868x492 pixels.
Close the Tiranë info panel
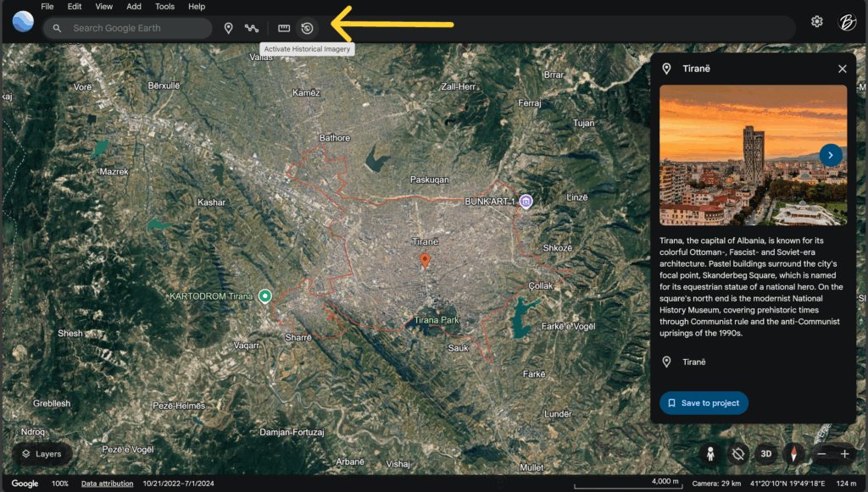tap(842, 69)
